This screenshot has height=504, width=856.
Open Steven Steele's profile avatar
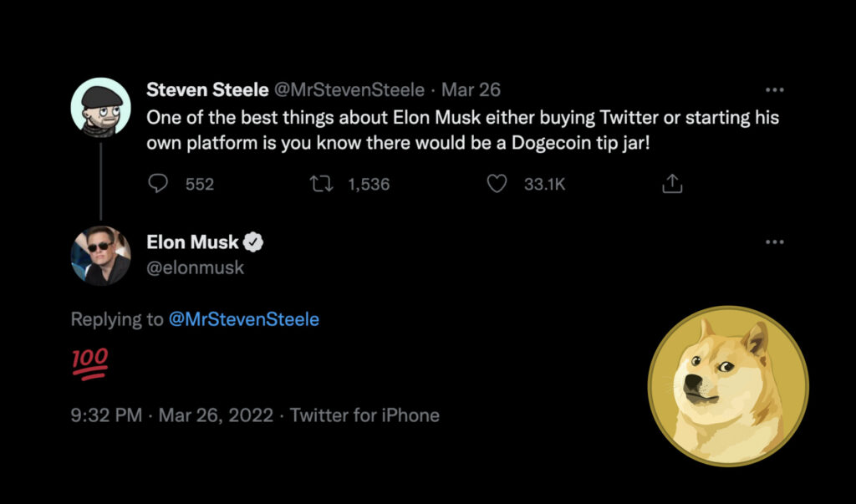101,106
